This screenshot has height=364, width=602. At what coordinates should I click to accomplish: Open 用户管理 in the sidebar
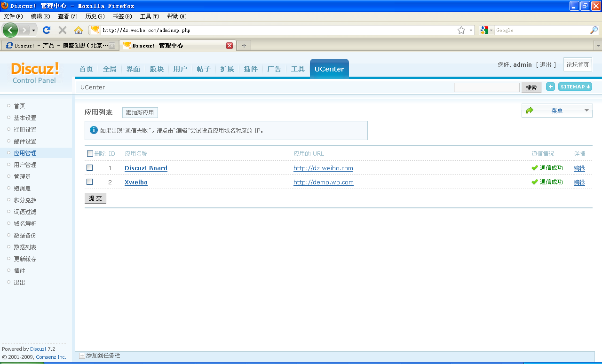(x=25, y=165)
